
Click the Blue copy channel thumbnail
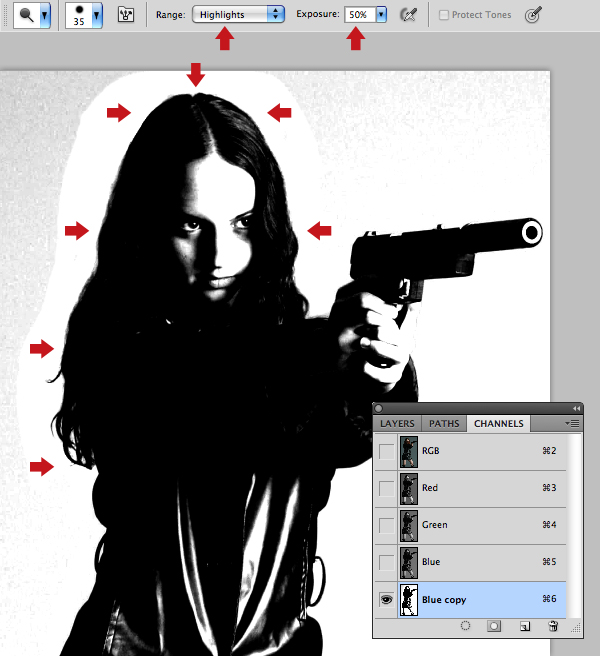[409, 600]
